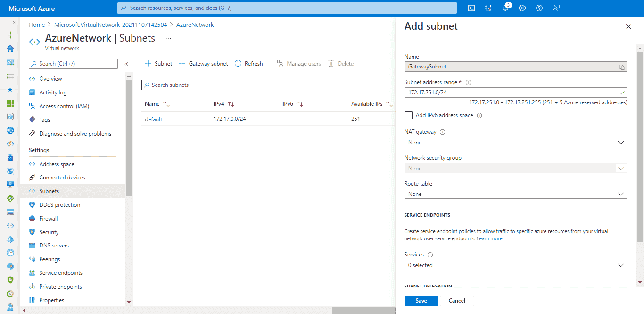Open Virtual machines monitor icon in left rail
The height and width of the screenshot is (314, 644).
[10, 185]
